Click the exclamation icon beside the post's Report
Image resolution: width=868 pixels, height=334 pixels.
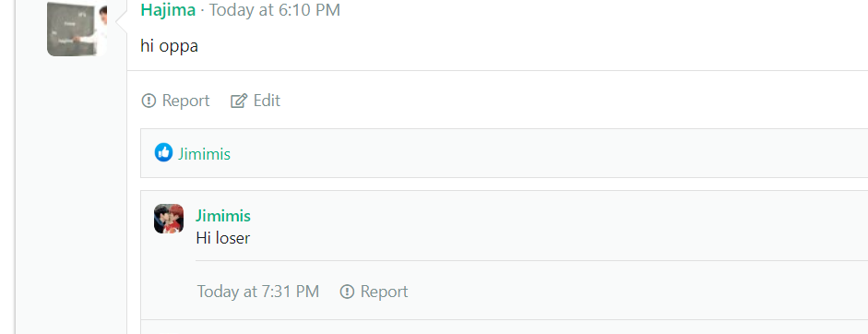point(149,101)
